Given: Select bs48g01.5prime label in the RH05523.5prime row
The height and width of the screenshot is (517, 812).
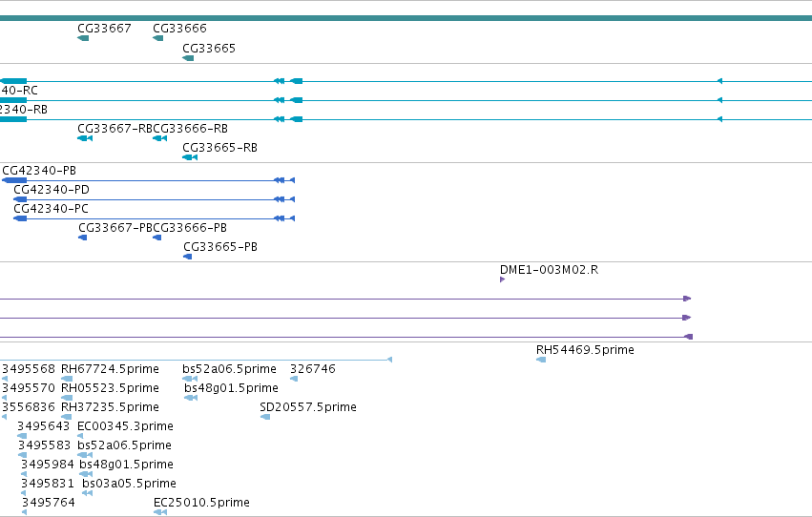Looking at the screenshot, I should 232,388.
